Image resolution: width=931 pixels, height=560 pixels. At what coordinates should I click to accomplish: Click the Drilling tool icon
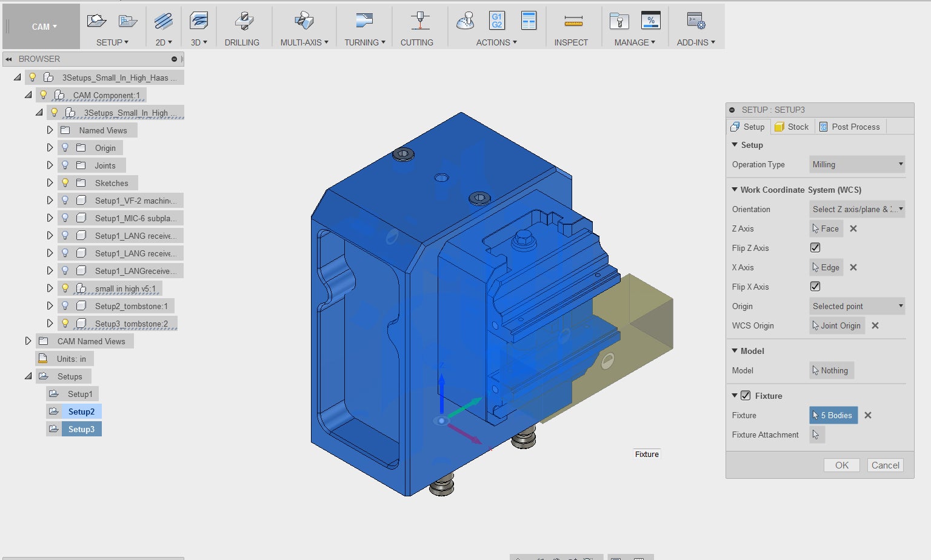point(243,22)
